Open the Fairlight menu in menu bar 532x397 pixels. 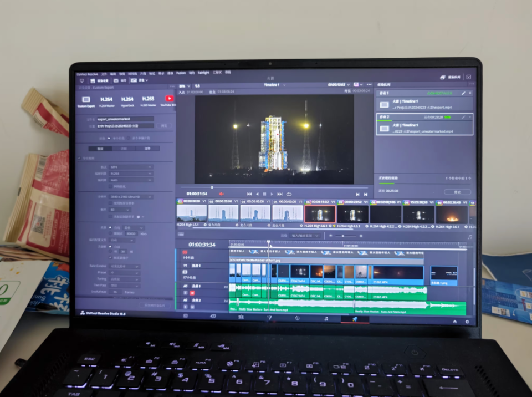pos(203,72)
